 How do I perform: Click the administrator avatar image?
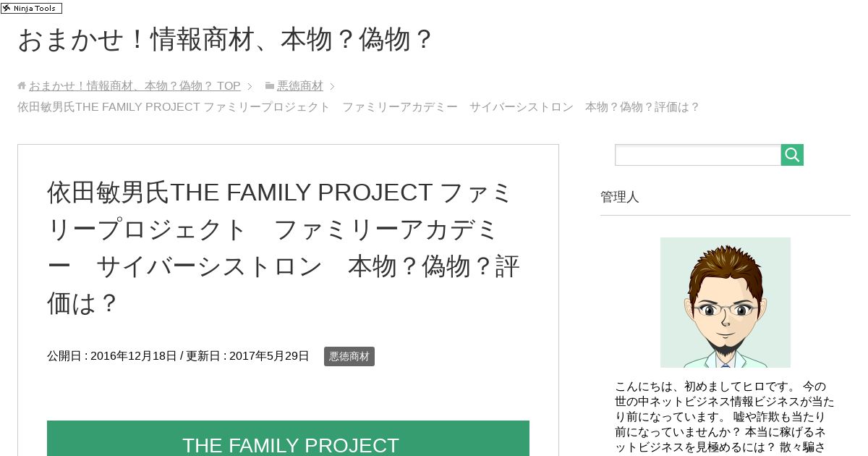tap(726, 303)
